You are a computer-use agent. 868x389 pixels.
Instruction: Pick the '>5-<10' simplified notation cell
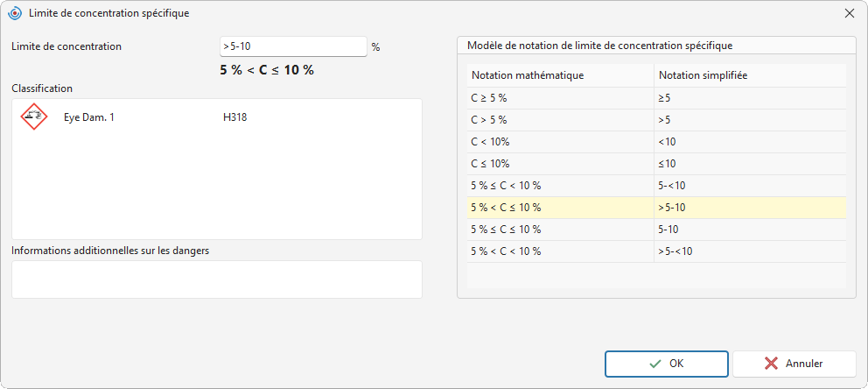click(x=750, y=251)
